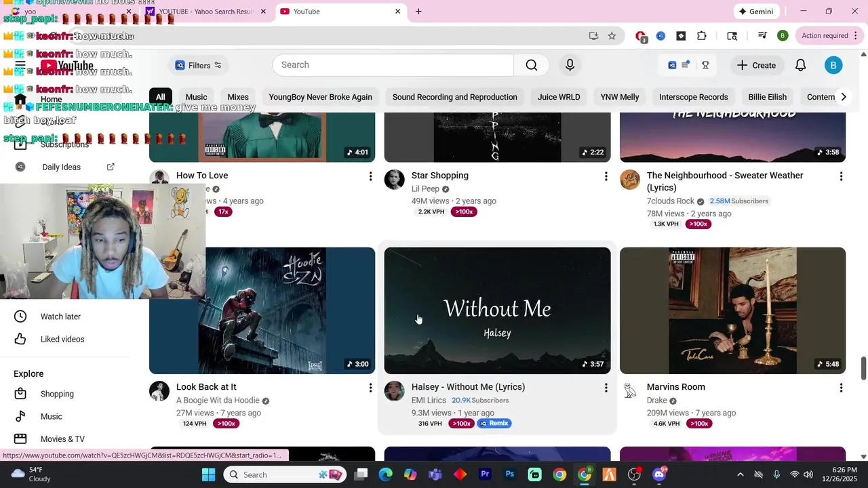Viewport: 868px width, 488px height.
Task: Open Windows Start menu
Action: tap(208, 474)
